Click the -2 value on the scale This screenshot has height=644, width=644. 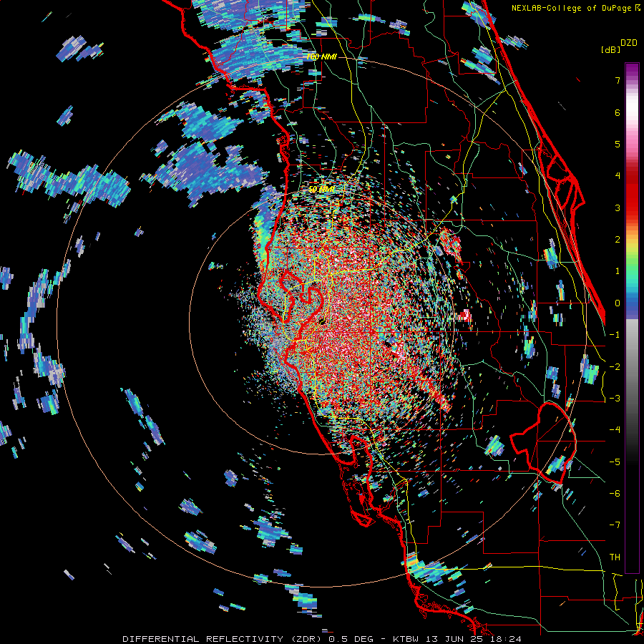[615, 367]
